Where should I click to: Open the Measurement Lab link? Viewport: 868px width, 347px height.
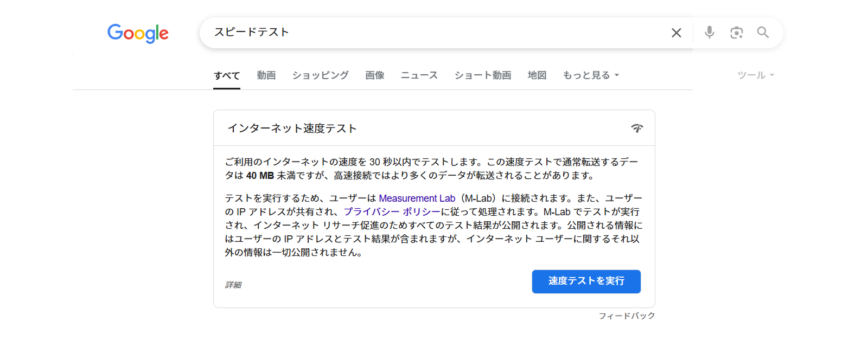pos(417,198)
